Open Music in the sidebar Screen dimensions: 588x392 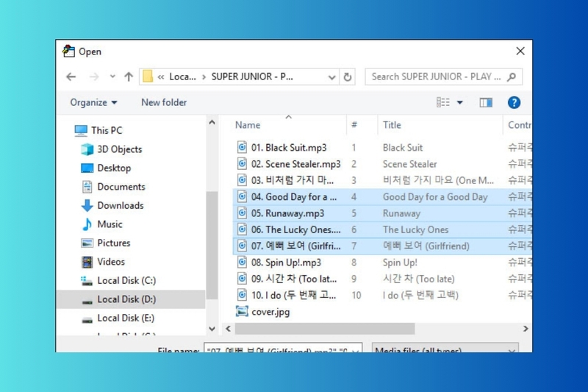[102, 224]
